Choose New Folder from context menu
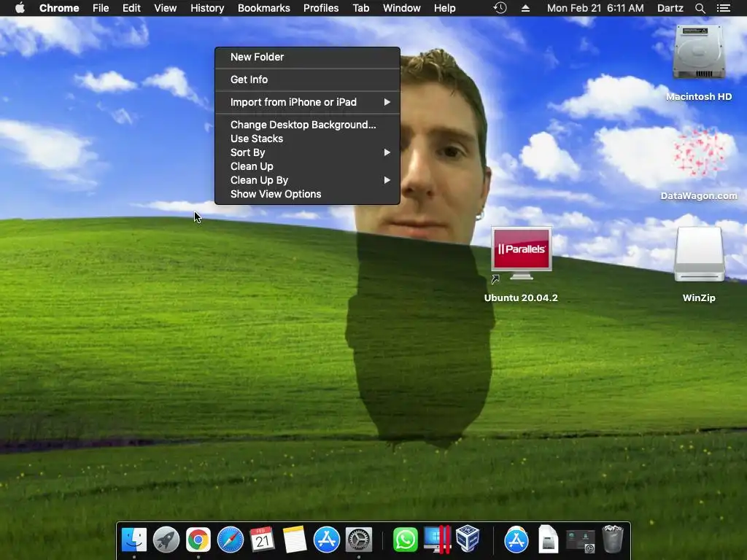This screenshot has width=747, height=560. tap(307, 57)
